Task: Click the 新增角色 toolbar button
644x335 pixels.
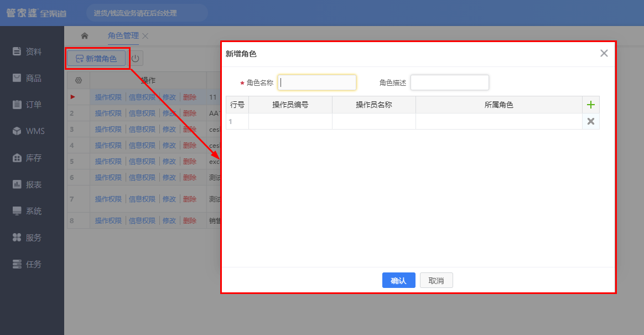Action: click(96, 59)
